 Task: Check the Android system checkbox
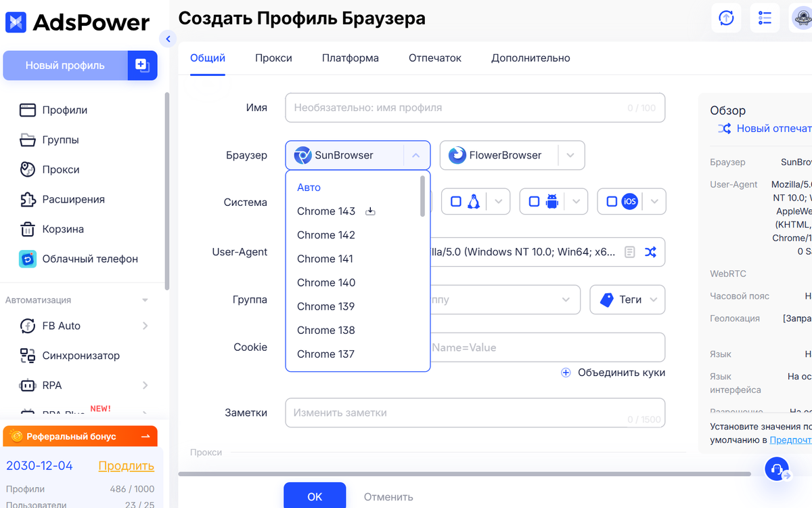tap(534, 201)
